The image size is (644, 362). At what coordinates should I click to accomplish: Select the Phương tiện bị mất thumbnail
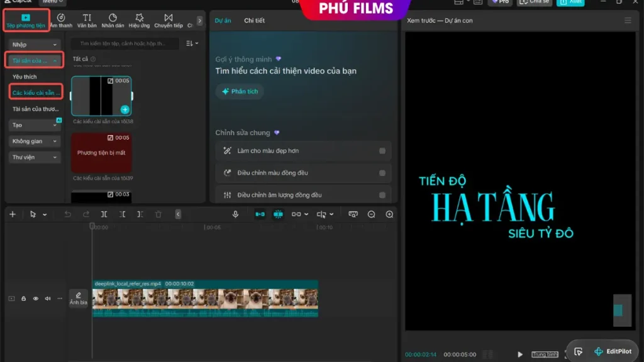point(101,153)
